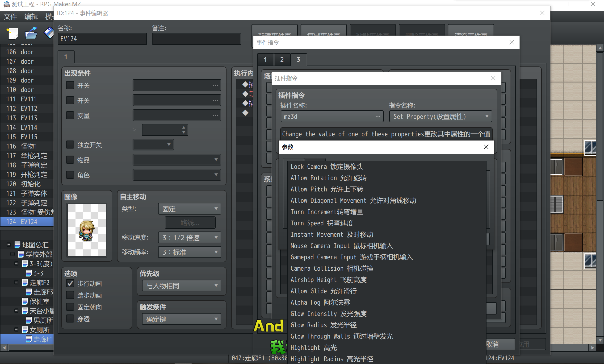Open the 优先级 与人物相同 dropdown
Image resolution: width=604 pixels, height=364 pixels.
182,286
